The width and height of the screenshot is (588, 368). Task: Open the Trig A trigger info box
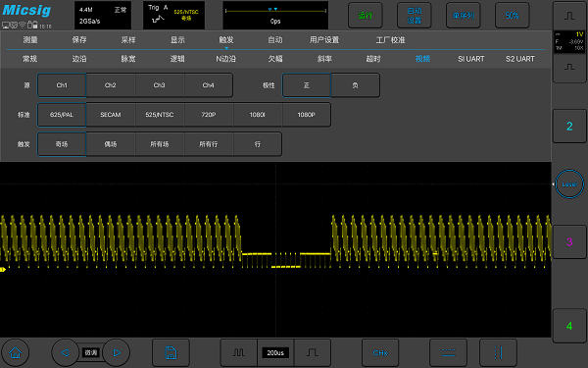click(x=173, y=16)
